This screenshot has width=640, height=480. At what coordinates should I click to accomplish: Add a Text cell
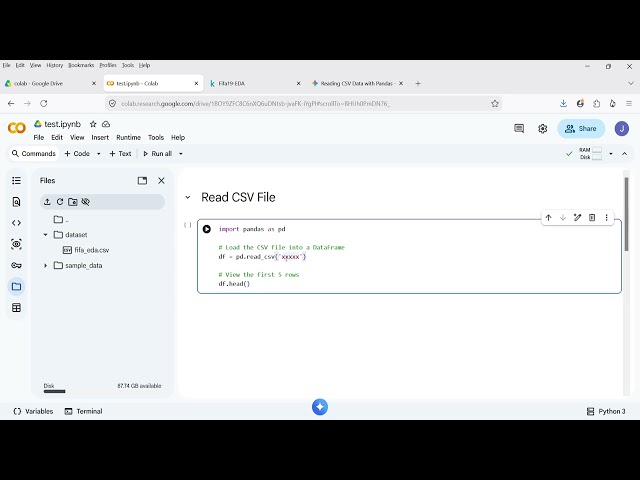[120, 154]
